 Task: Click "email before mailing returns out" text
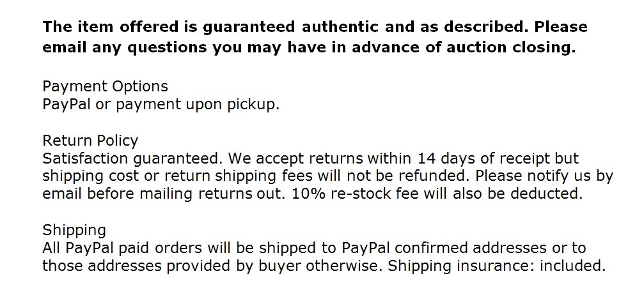pyautogui.click(x=164, y=194)
